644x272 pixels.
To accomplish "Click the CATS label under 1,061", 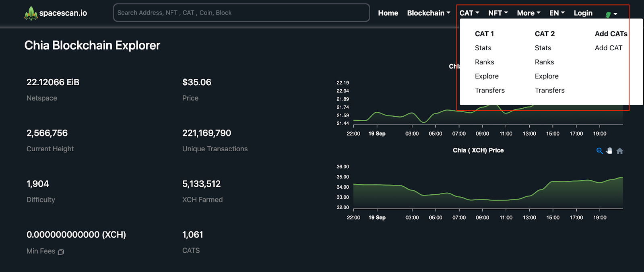I will coord(191,250).
